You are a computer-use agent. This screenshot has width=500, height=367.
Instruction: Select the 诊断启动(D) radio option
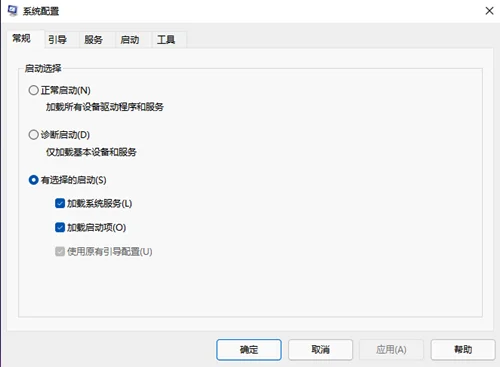[x=33, y=135]
